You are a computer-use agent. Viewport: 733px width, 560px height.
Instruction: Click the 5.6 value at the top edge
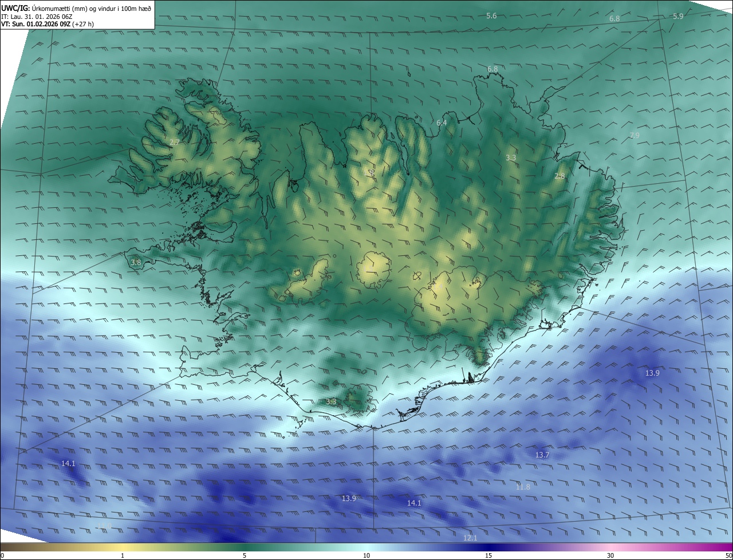491,15
